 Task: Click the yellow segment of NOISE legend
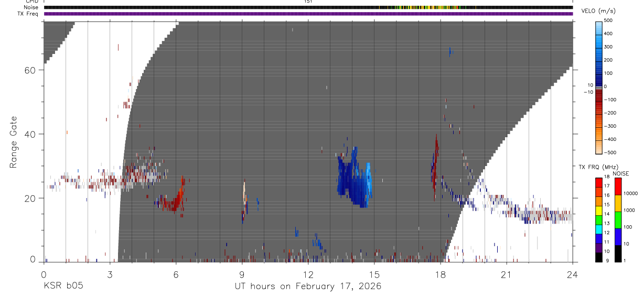click(618, 203)
